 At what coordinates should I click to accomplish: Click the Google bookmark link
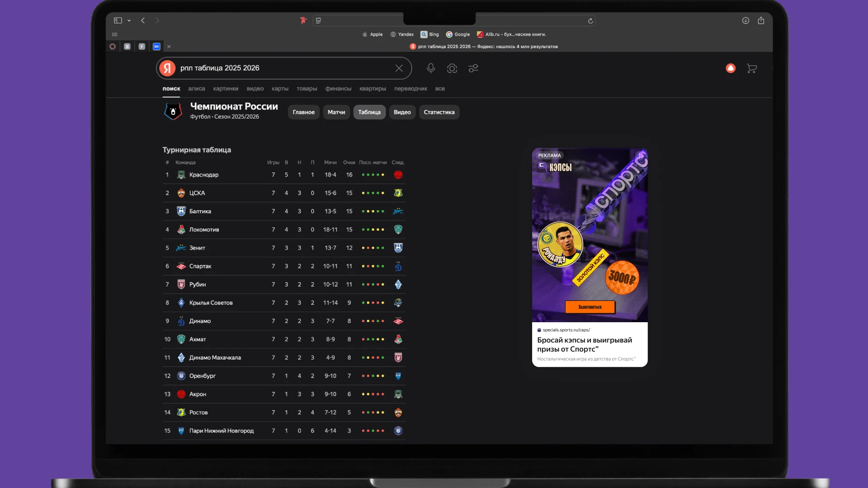(458, 34)
